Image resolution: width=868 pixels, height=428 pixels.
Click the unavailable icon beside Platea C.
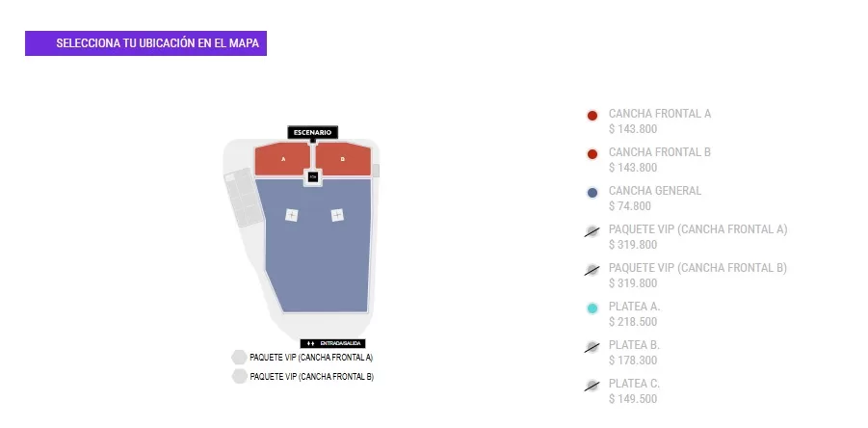click(x=592, y=386)
